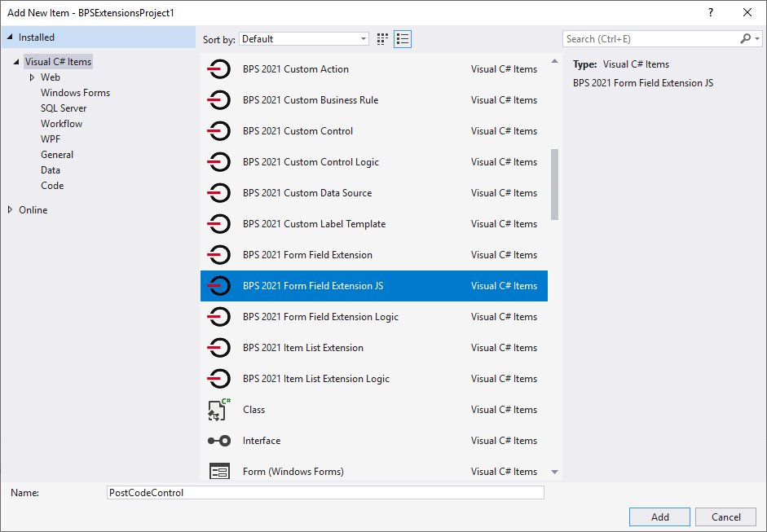
Task: Click the BPS 2021 Custom Label Template icon
Action: pyautogui.click(x=219, y=224)
